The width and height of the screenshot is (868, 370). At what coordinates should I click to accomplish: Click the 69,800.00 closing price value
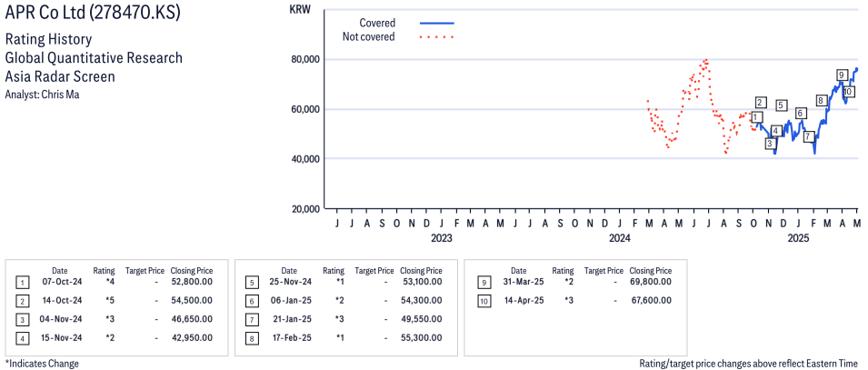(649, 282)
